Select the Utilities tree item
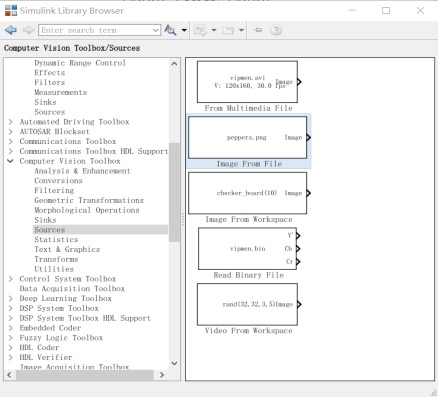The image size is (438, 397). [x=54, y=269]
